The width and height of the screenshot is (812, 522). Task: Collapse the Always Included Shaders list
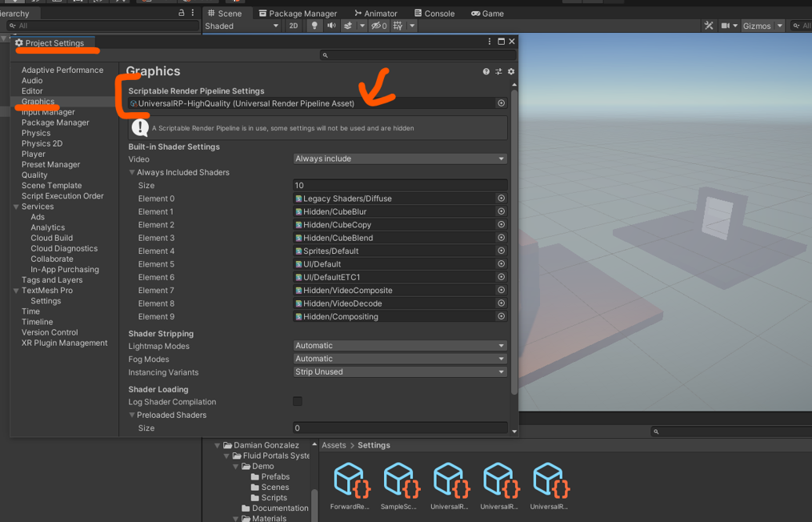pyautogui.click(x=133, y=173)
